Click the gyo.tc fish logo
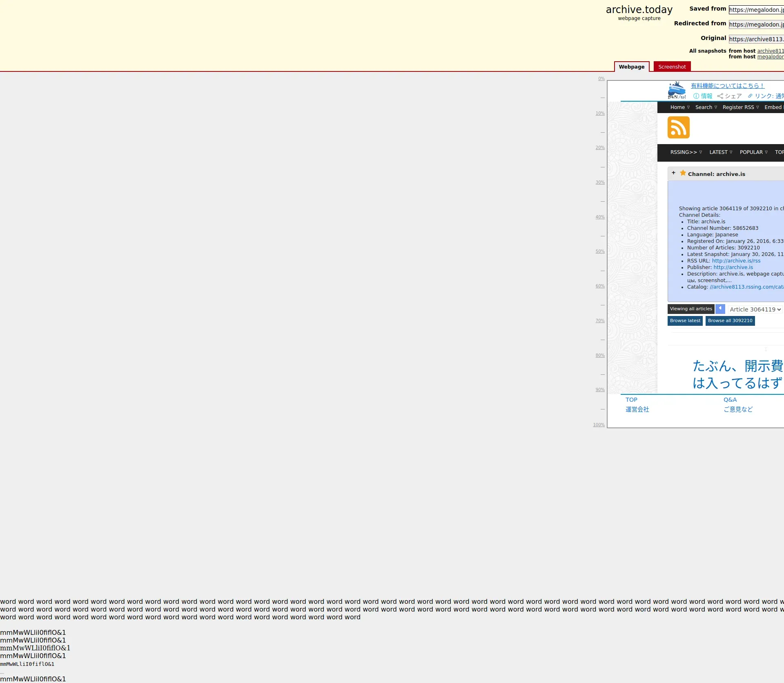 click(677, 90)
